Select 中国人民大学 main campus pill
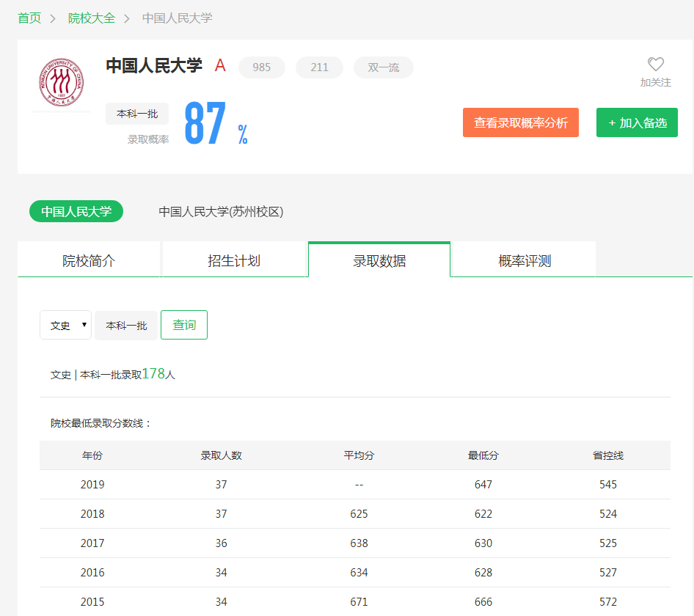The width and height of the screenshot is (694, 616). [x=76, y=211]
